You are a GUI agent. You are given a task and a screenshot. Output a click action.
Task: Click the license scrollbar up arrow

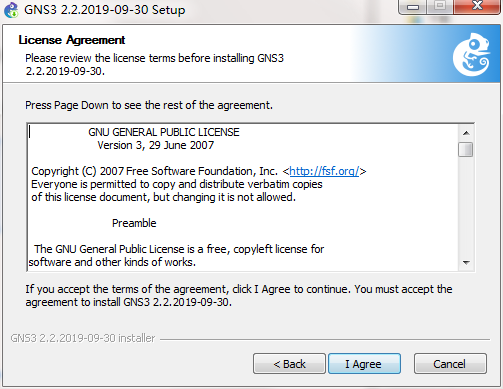pos(466,133)
